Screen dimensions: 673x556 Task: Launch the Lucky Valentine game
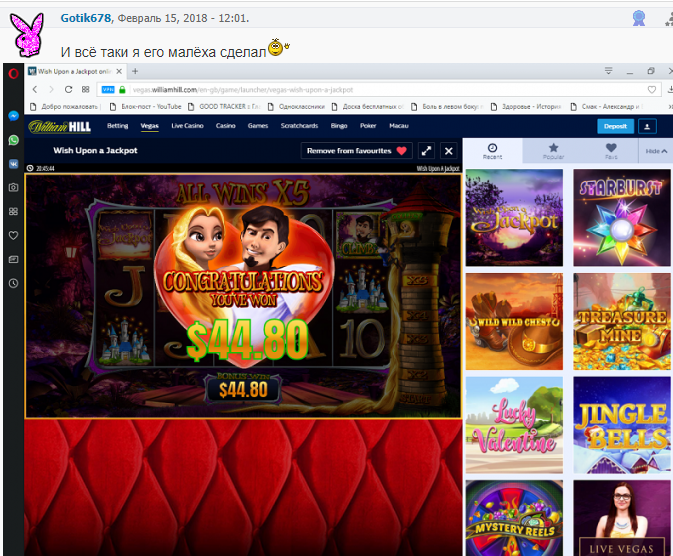coord(514,425)
